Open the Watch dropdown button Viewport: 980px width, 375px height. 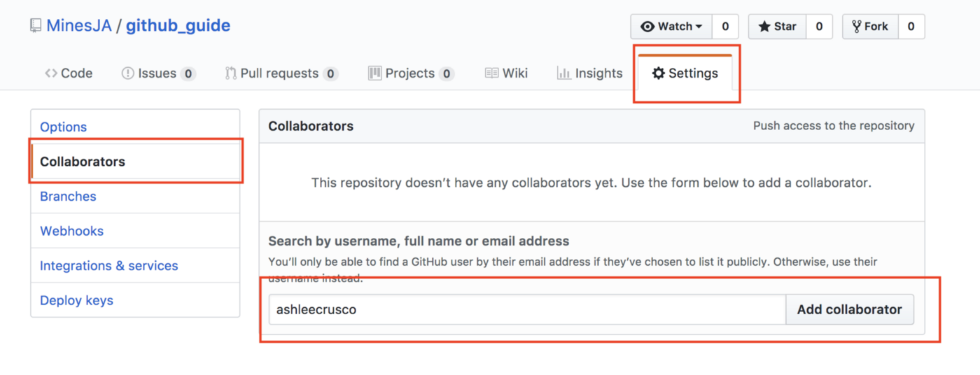tap(671, 27)
